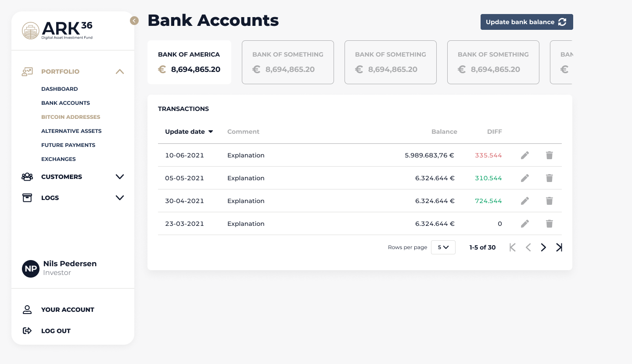Open Bank Accounts in the sidebar
Image resolution: width=632 pixels, height=364 pixels.
tap(65, 103)
